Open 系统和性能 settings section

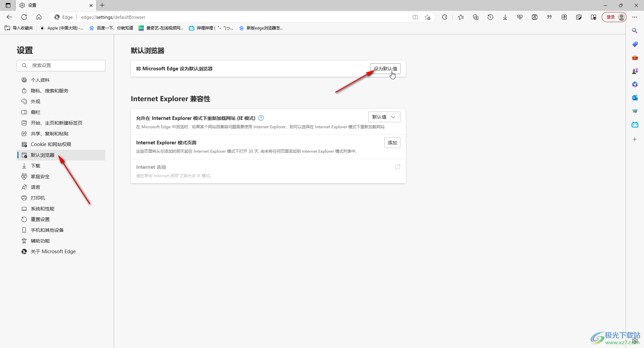(x=61, y=209)
